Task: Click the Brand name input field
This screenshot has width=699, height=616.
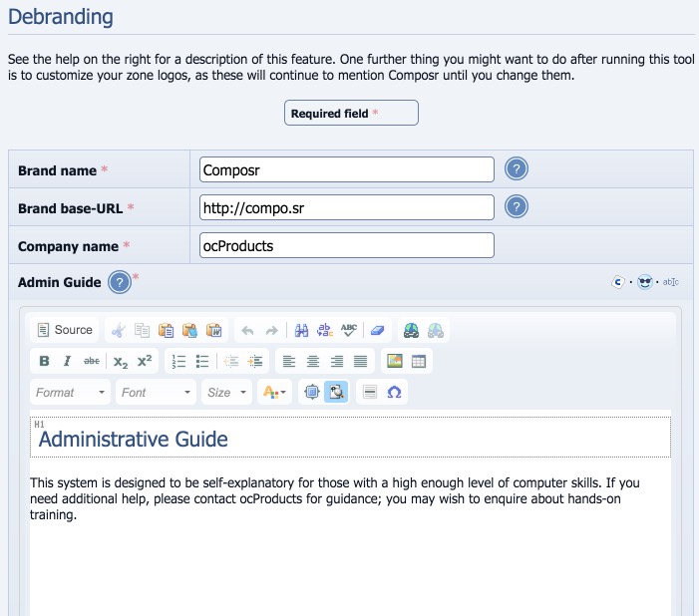Action: [x=347, y=169]
